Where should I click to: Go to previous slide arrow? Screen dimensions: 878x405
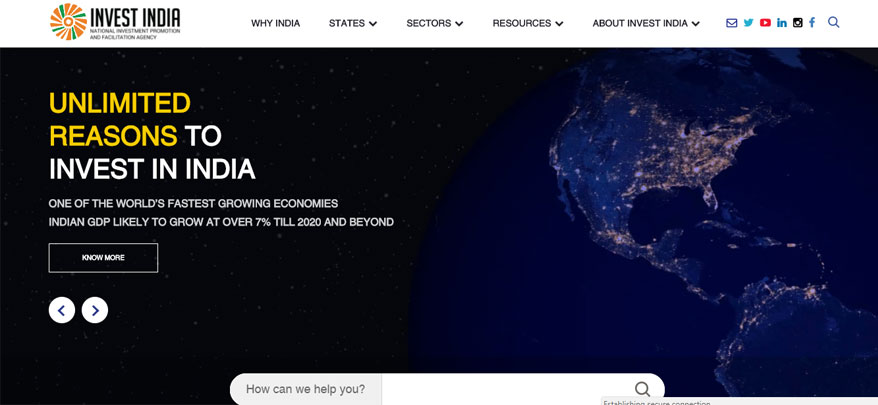62,310
